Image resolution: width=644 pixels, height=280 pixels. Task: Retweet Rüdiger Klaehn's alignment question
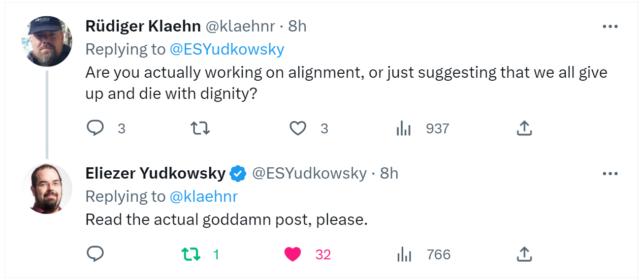pos(200,128)
